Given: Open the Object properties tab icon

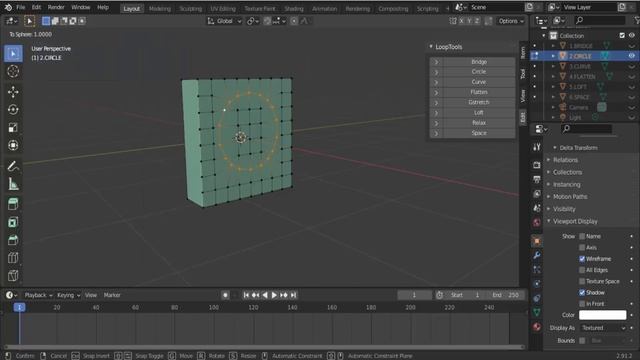Looking at the screenshot, I should coord(537,241).
